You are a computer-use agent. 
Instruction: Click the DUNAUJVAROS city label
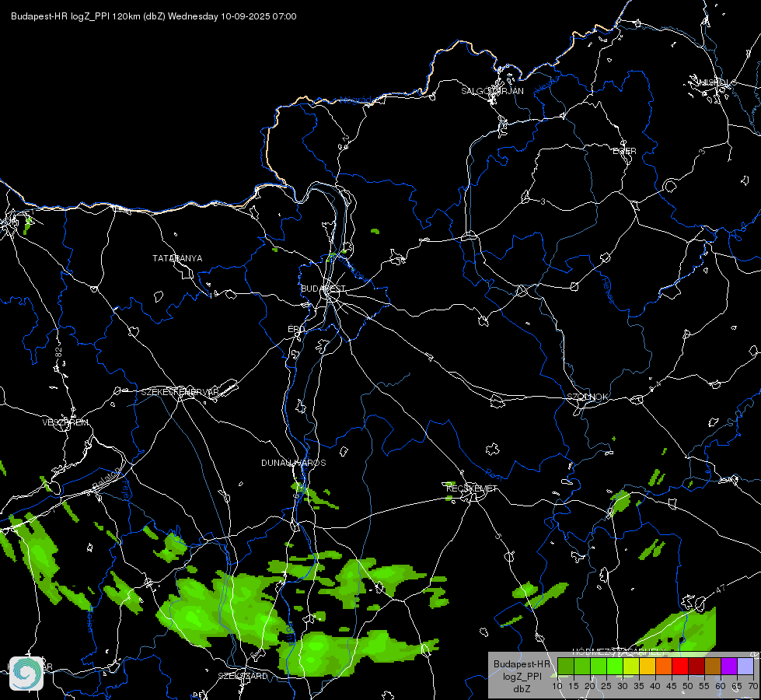[x=294, y=463]
